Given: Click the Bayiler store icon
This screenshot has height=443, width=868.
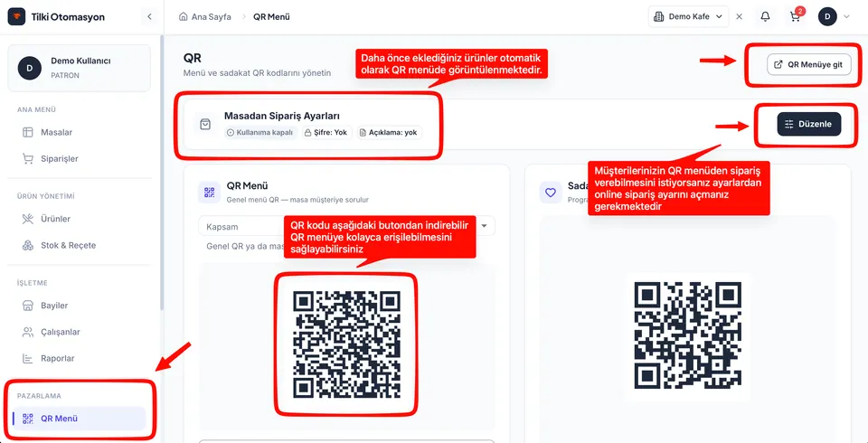Looking at the screenshot, I should tap(28, 306).
